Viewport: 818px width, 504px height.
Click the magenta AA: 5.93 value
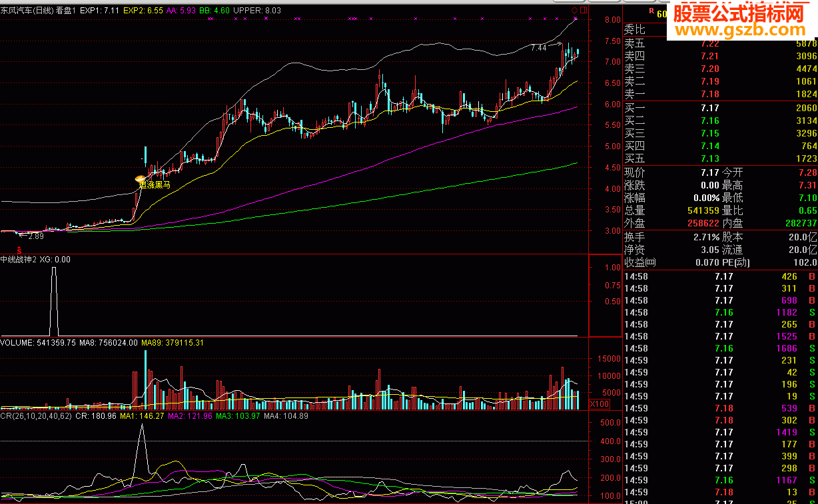coord(181,11)
